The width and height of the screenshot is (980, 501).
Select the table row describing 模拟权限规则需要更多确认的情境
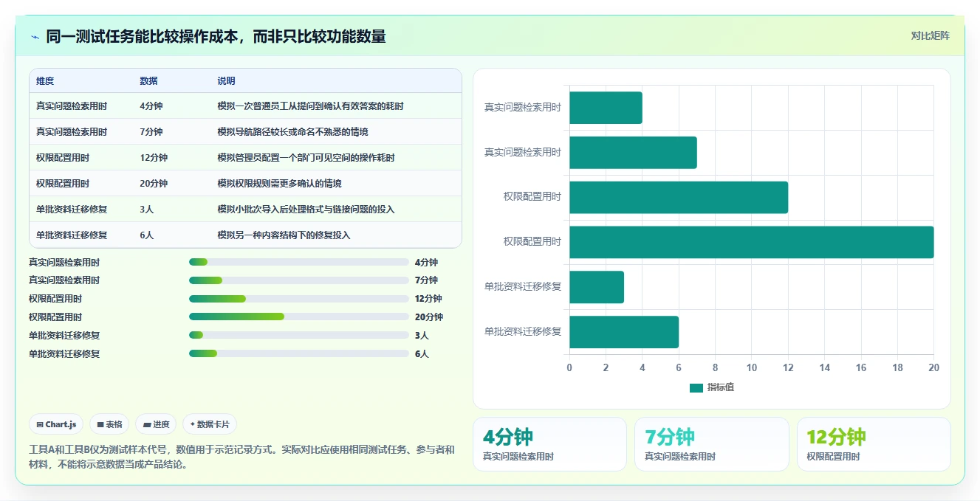[x=245, y=184]
